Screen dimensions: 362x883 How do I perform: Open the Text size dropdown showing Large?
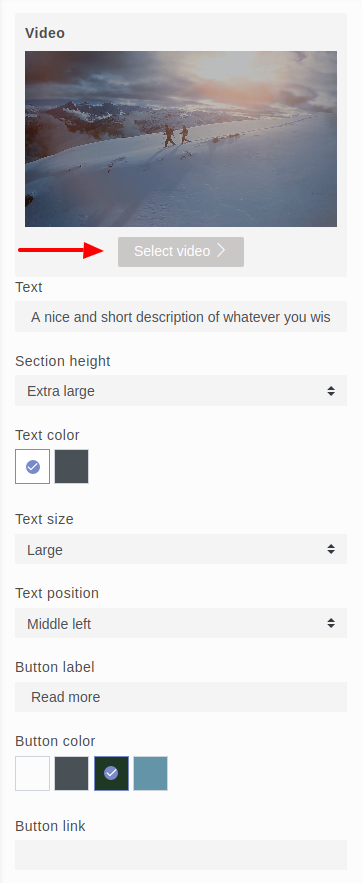[181, 549]
